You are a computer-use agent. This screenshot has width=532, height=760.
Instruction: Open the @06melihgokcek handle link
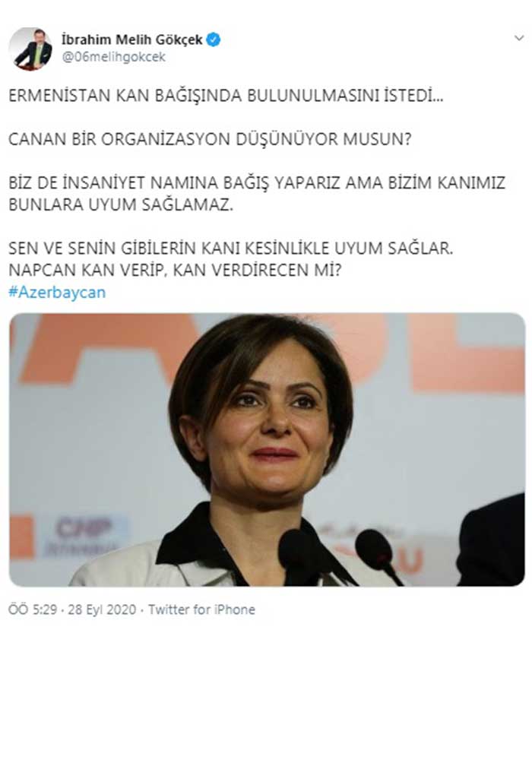coord(113,57)
